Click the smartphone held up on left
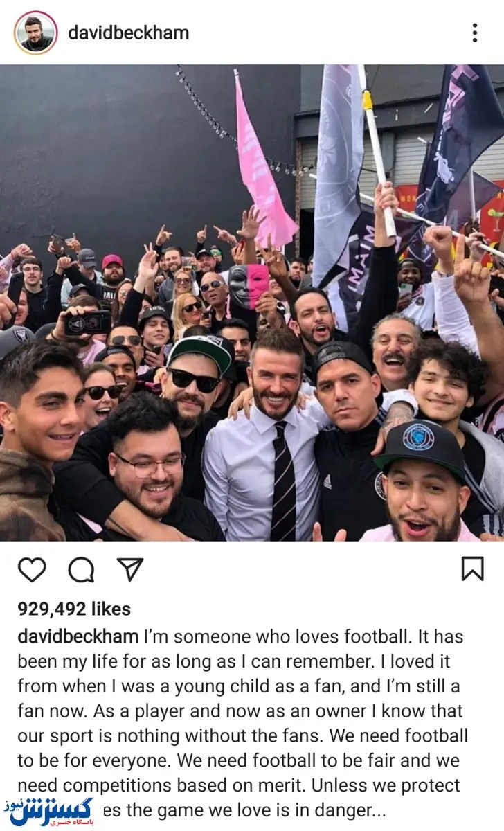This screenshot has height=831, width=504. tap(88, 321)
